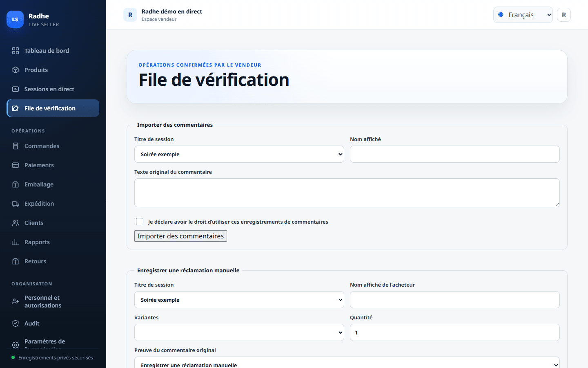Click 'Espace vendeur' subtitle text
Viewport: 588px width, 368px height.
[x=159, y=19]
